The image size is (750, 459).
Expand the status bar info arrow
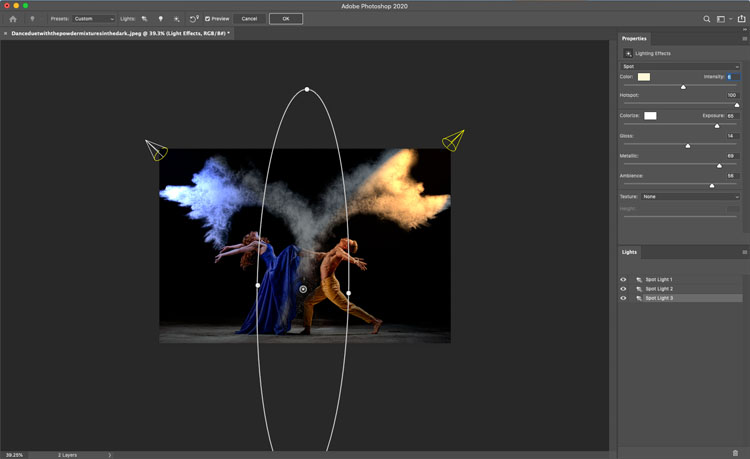(110, 455)
